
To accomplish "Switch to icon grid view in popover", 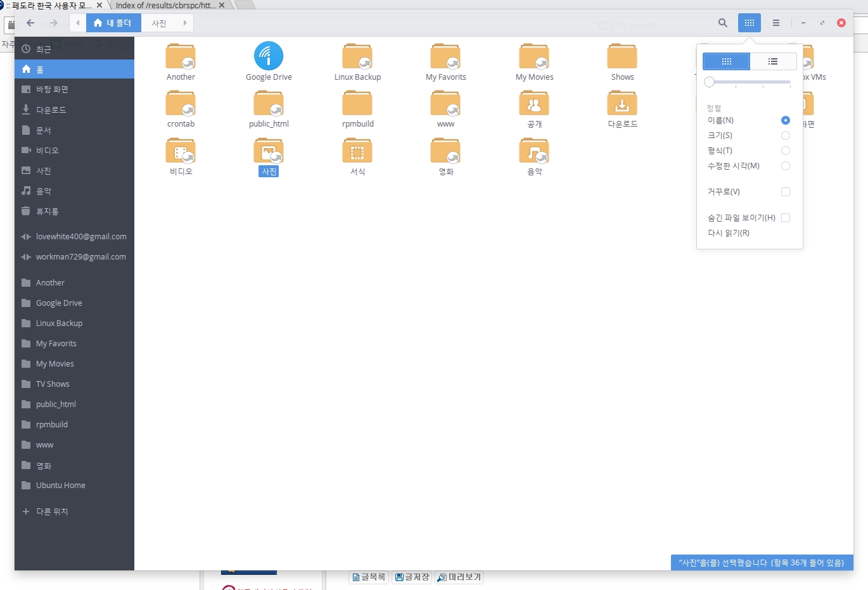I will [726, 61].
